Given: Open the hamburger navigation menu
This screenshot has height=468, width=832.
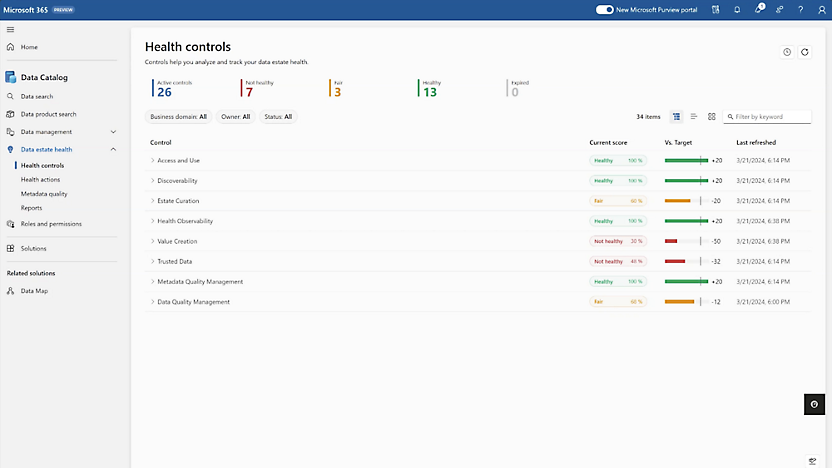Looking at the screenshot, I should point(10,30).
